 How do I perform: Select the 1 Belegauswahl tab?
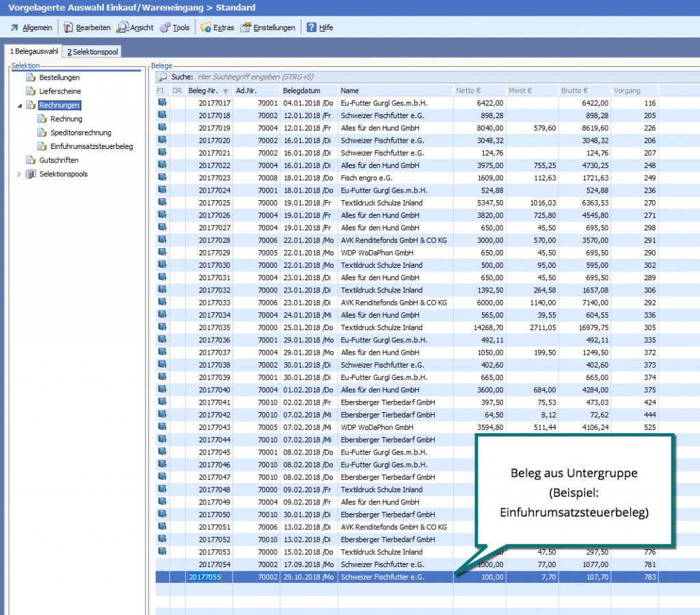(x=33, y=52)
